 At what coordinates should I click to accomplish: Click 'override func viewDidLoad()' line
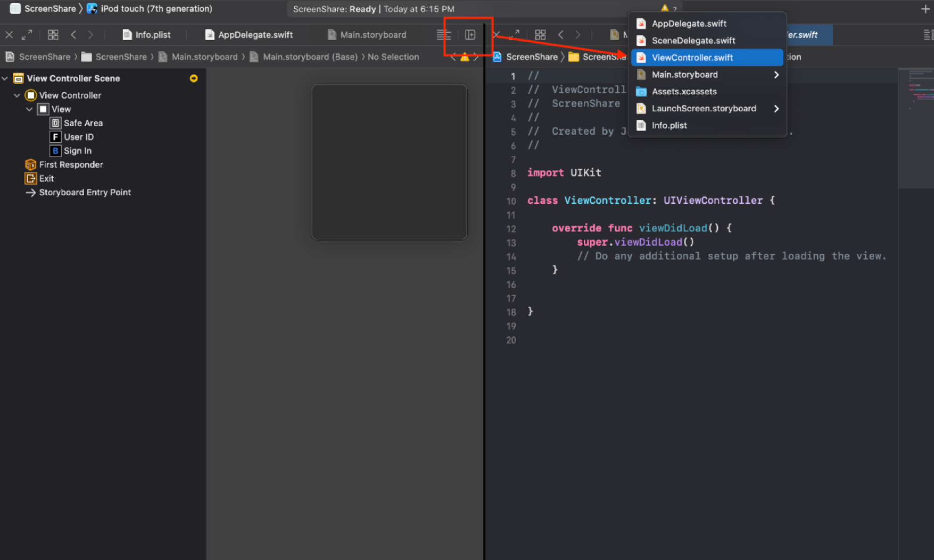[x=642, y=228]
